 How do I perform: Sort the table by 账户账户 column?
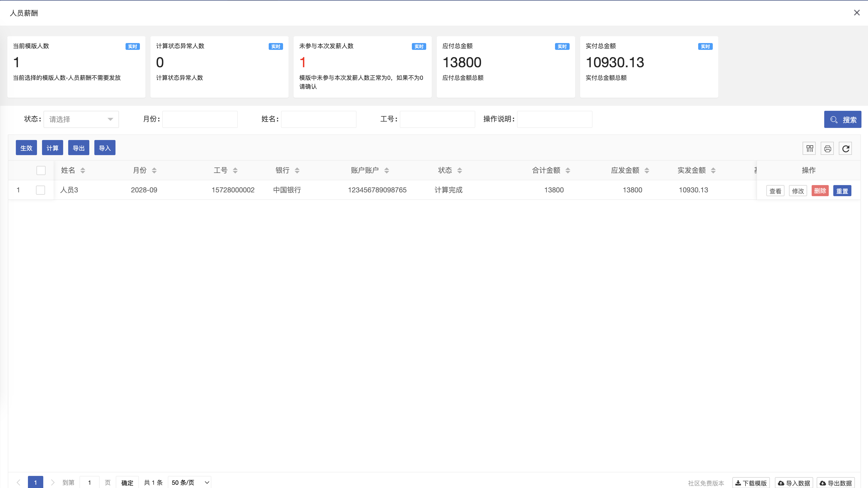click(386, 171)
